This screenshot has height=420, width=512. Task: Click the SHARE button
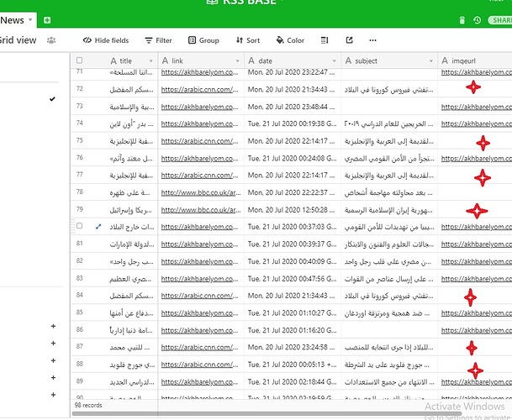tap(500, 20)
